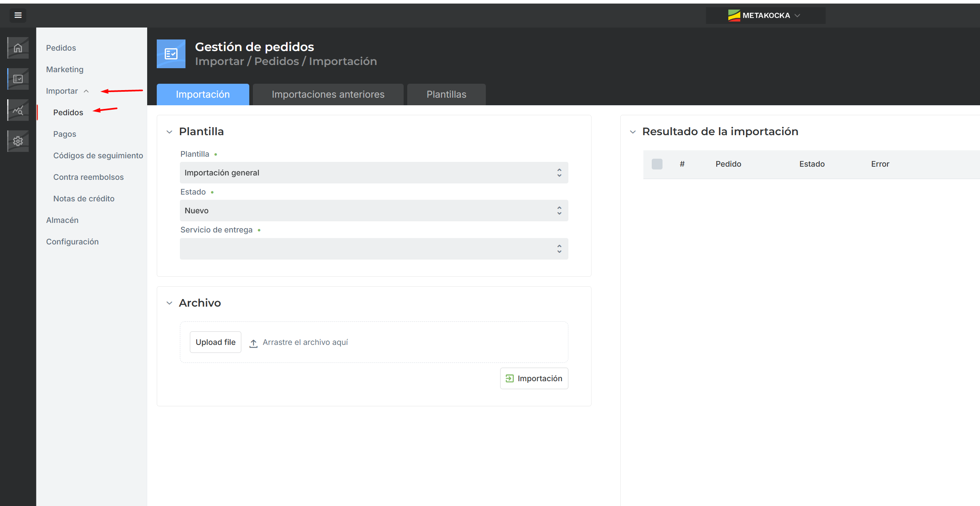Open the Plantilla dropdown Importación general

(374, 173)
